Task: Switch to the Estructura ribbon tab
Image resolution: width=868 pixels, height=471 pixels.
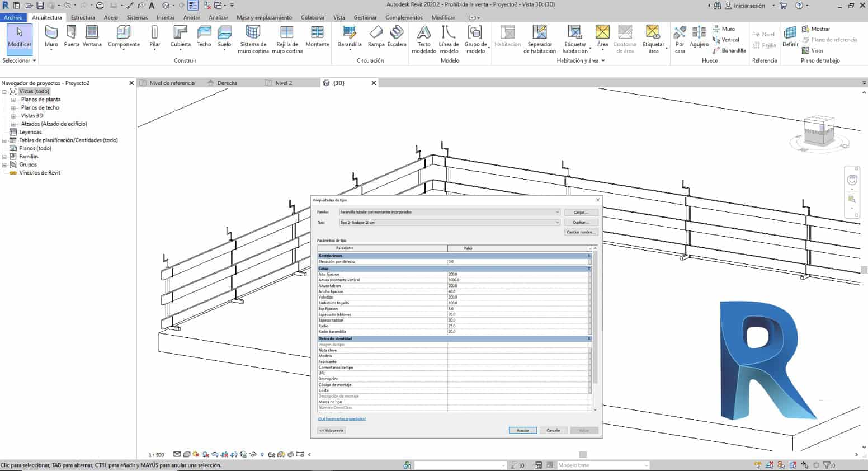Action: (x=83, y=17)
